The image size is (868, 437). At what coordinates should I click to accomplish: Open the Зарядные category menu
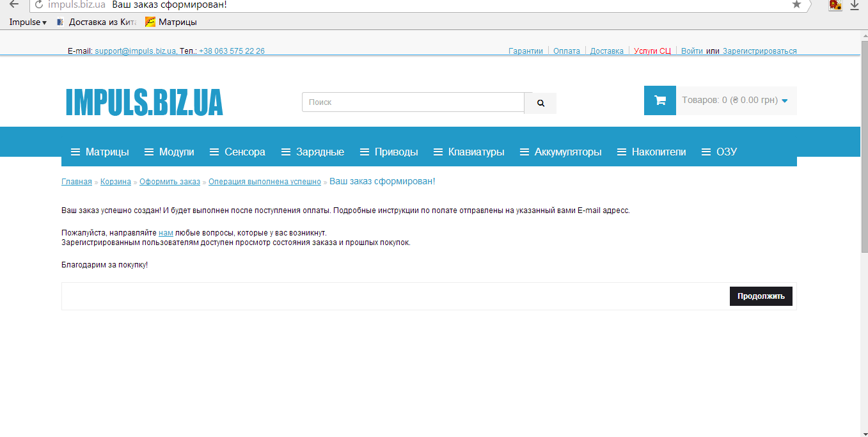[x=312, y=152]
